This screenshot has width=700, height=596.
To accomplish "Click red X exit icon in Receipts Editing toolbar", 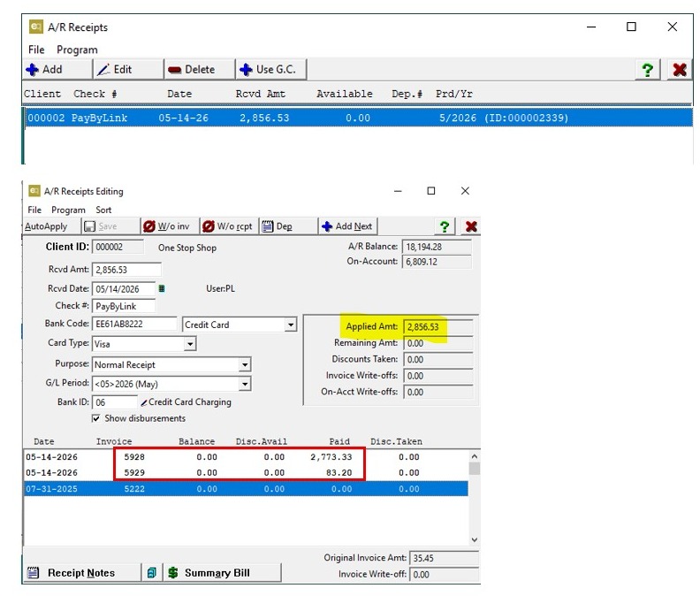I will tap(471, 226).
